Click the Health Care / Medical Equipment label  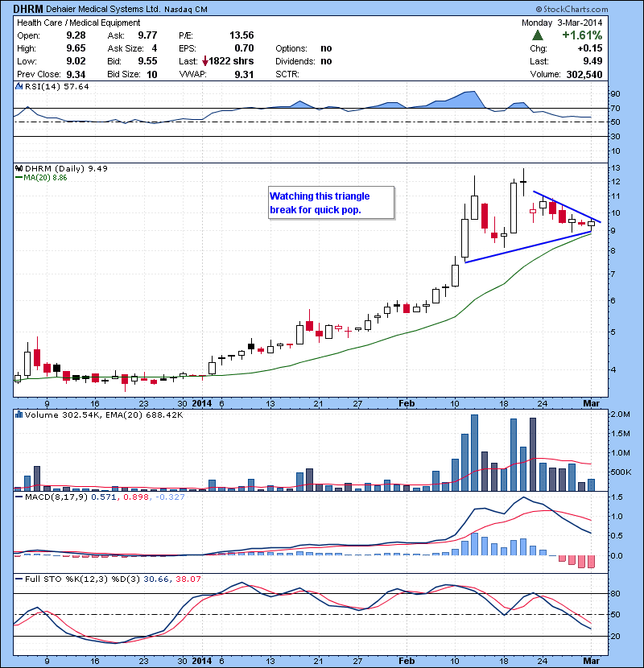(x=78, y=23)
